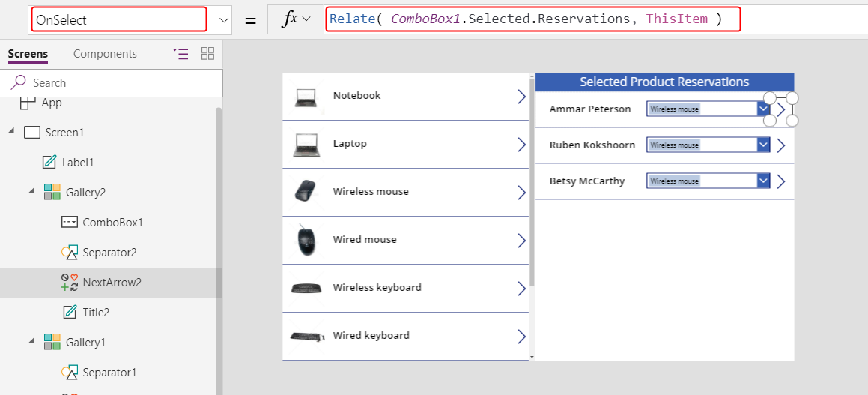Viewport: 868px width, 395px height.
Task: Switch to thumbnail grid view icon
Action: pyautogui.click(x=207, y=54)
